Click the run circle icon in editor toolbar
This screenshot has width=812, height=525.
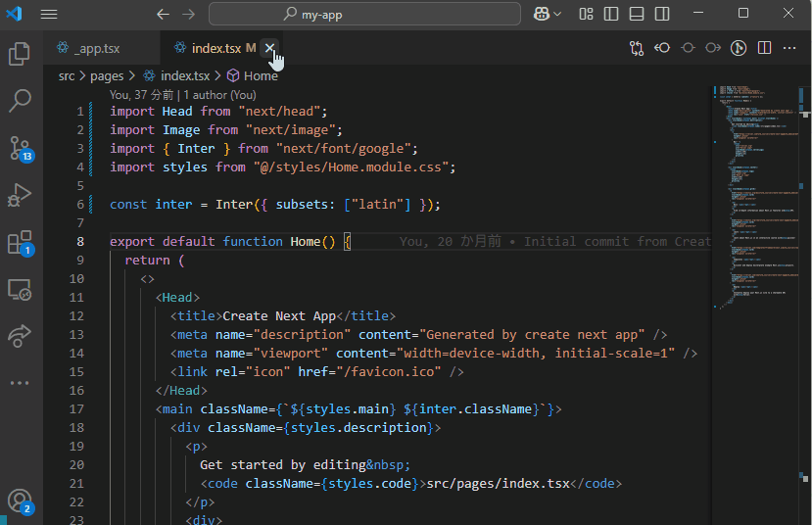point(739,48)
